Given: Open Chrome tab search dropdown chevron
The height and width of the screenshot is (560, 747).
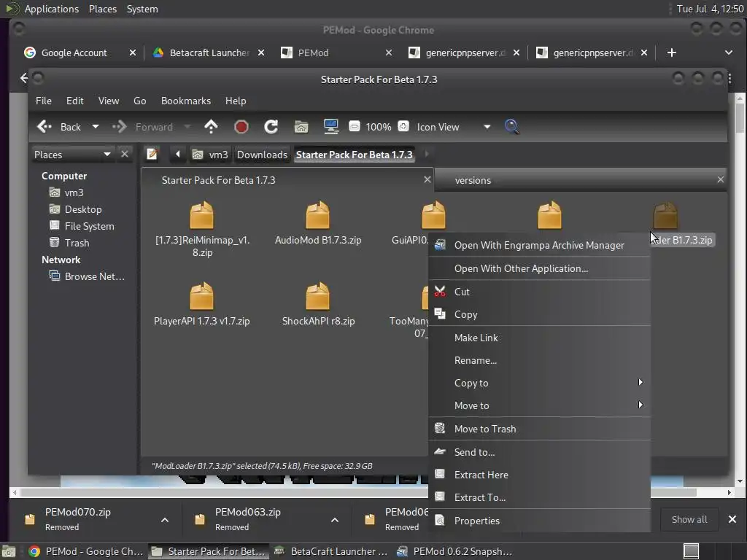Looking at the screenshot, I should coord(729,52).
